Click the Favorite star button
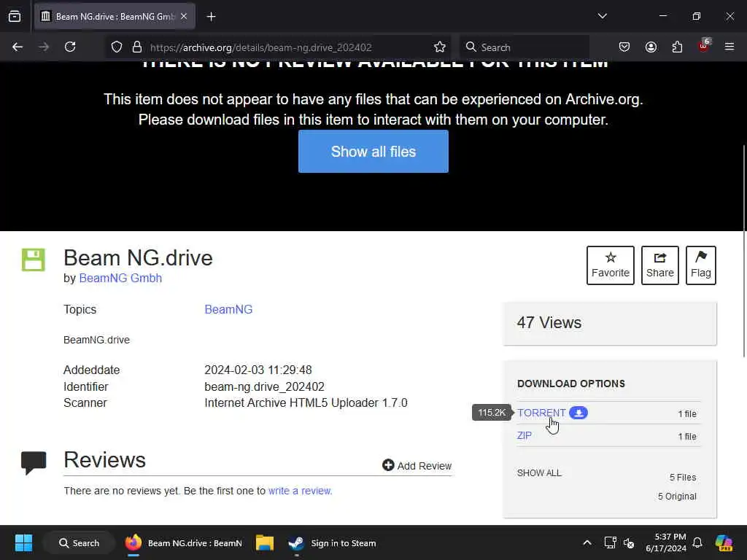This screenshot has width=747, height=560. pos(611,265)
